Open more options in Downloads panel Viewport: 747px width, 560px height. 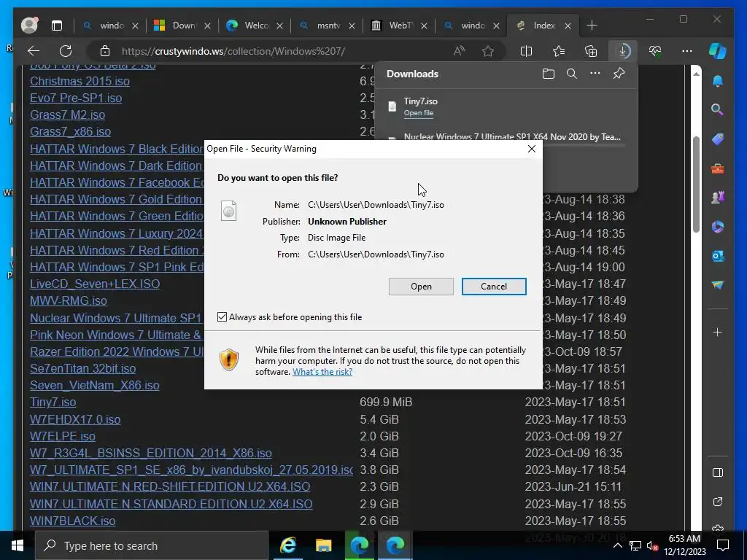[595, 74]
